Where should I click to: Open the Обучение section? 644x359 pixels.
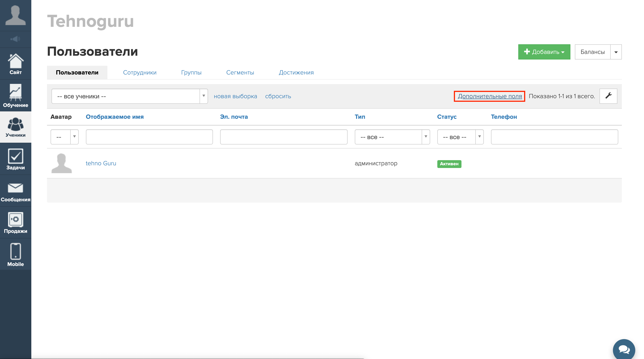(15, 96)
